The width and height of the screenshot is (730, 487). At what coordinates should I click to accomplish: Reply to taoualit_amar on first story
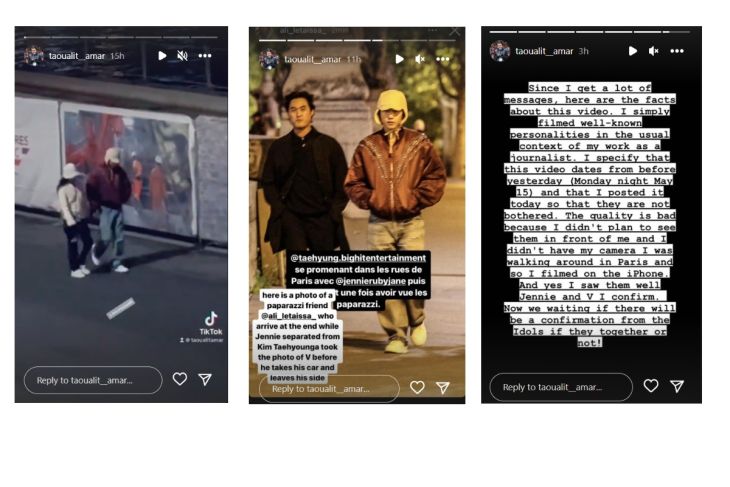(93, 380)
